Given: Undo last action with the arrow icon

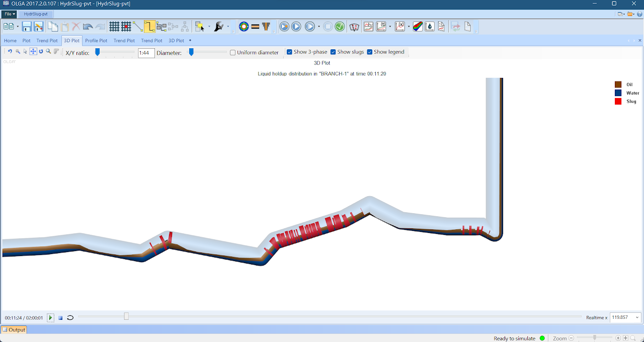Looking at the screenshot, I should (x=88, y=27).
